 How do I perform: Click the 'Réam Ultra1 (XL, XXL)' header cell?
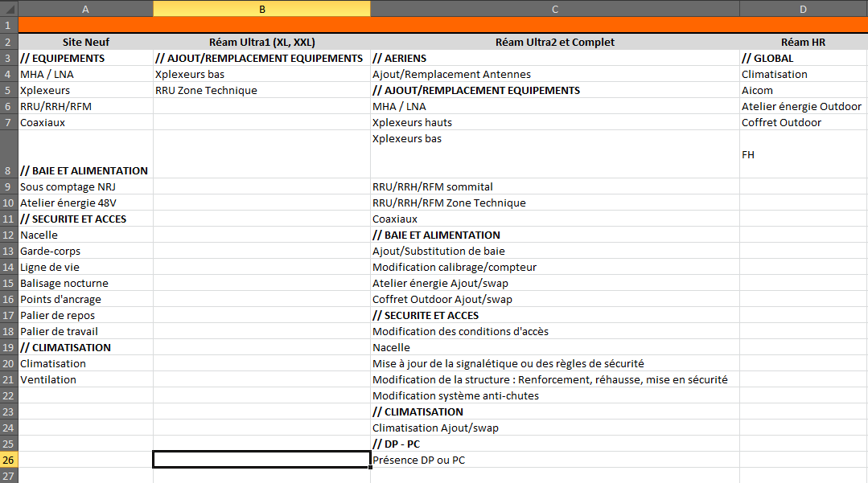tap(261, 42)
